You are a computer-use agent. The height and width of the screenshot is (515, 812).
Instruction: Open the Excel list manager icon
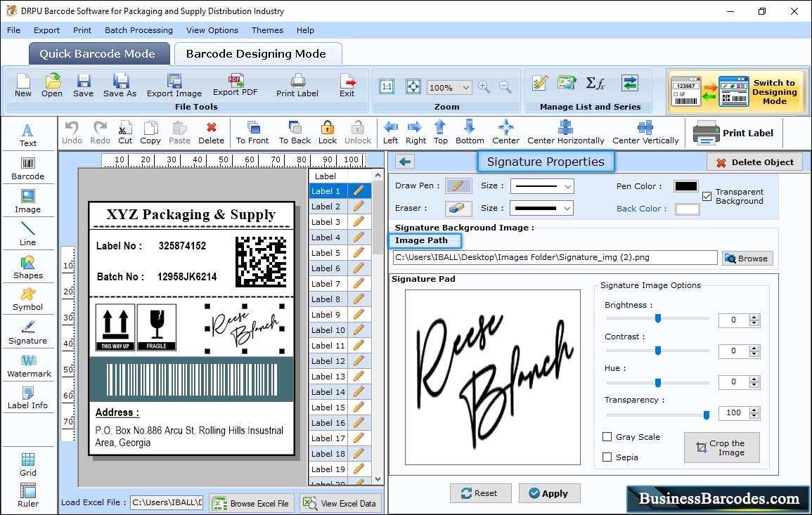pos(567,83)
